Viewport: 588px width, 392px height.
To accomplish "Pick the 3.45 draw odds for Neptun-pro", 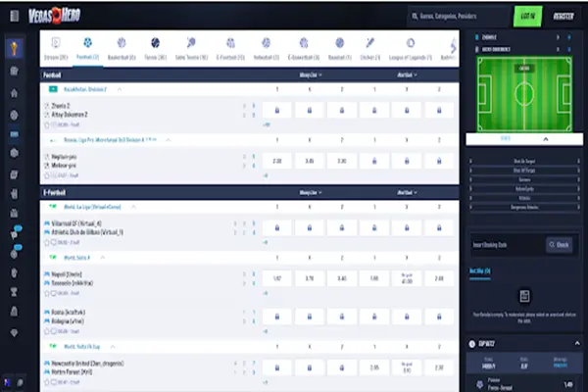I will click(x=310, y=161).
